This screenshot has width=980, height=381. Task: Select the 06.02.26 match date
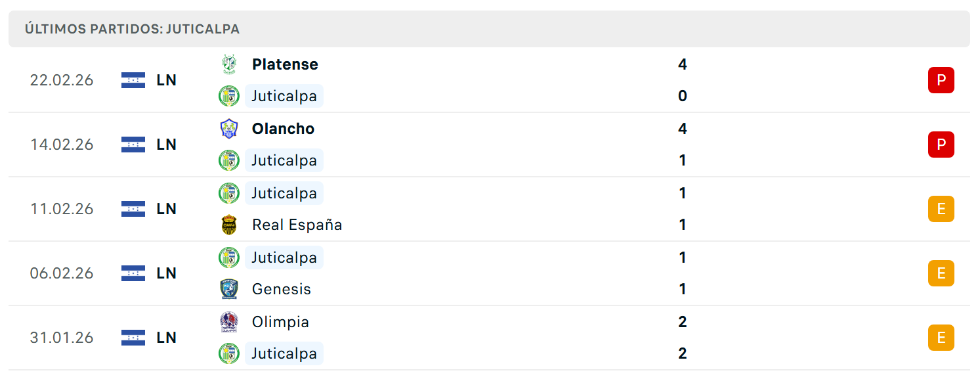[x=62, y=273]
